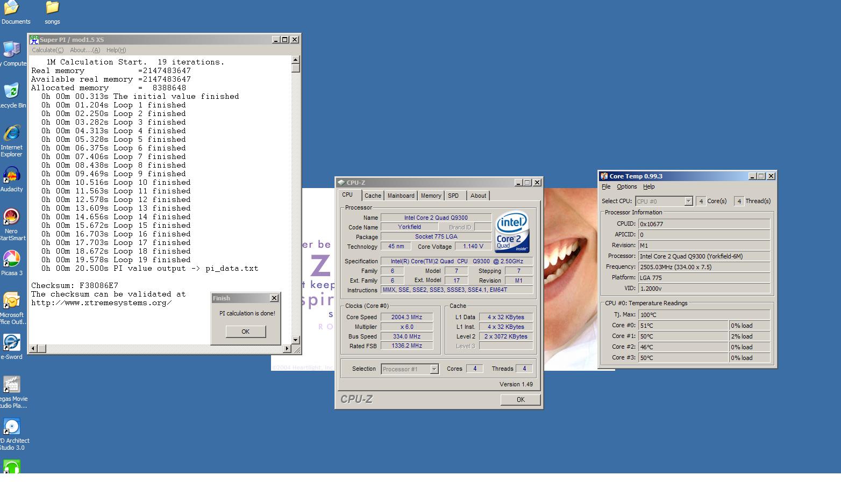Viewport: 841px width, 504px height.
Task: Click the Bus Speed value 334.0 MHz
Action: tap(407, 337)
